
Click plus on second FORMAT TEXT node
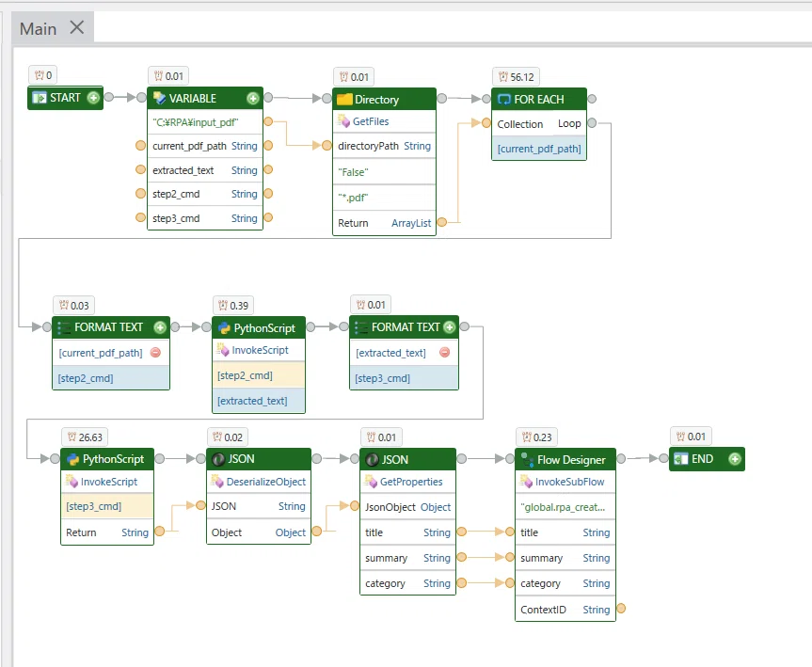[450, 327]
